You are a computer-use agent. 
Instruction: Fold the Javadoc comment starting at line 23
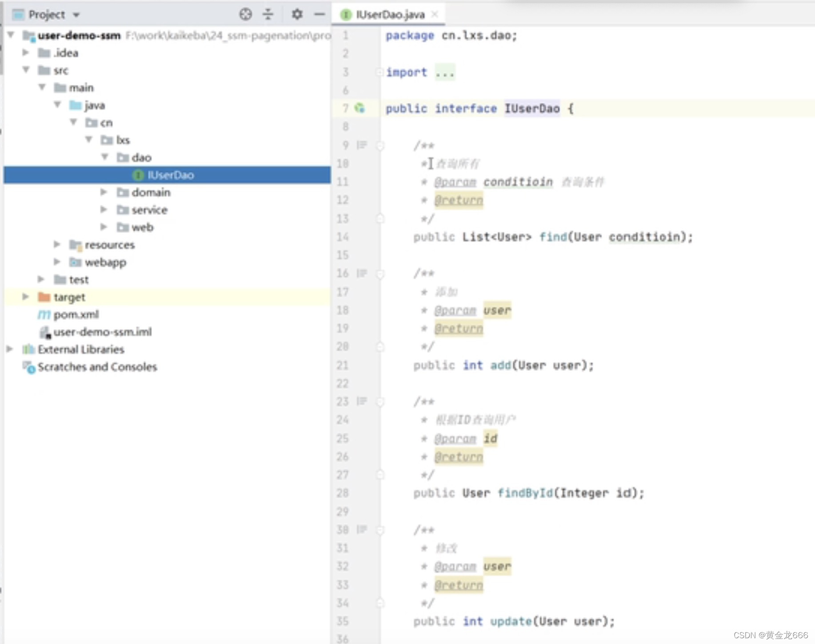(380, 402)
